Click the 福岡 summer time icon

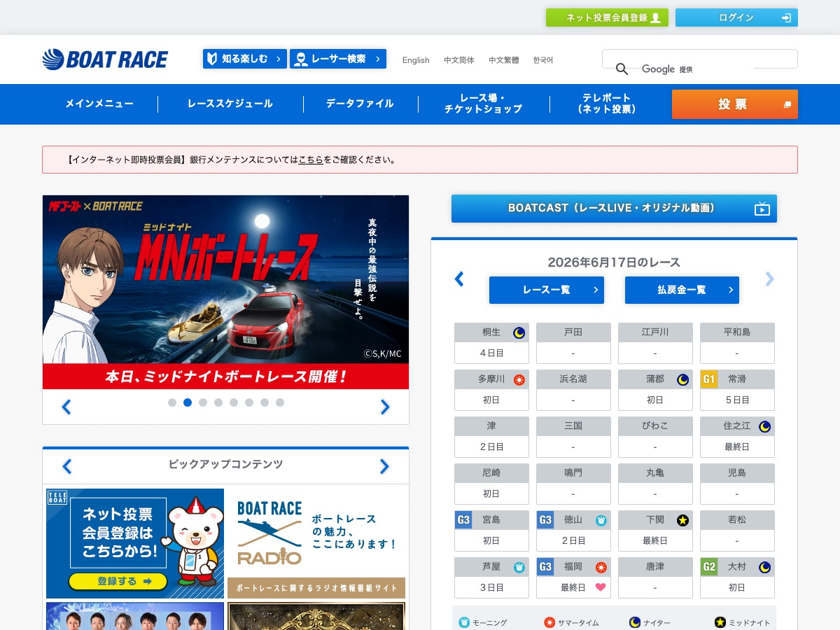pos(601,567)
